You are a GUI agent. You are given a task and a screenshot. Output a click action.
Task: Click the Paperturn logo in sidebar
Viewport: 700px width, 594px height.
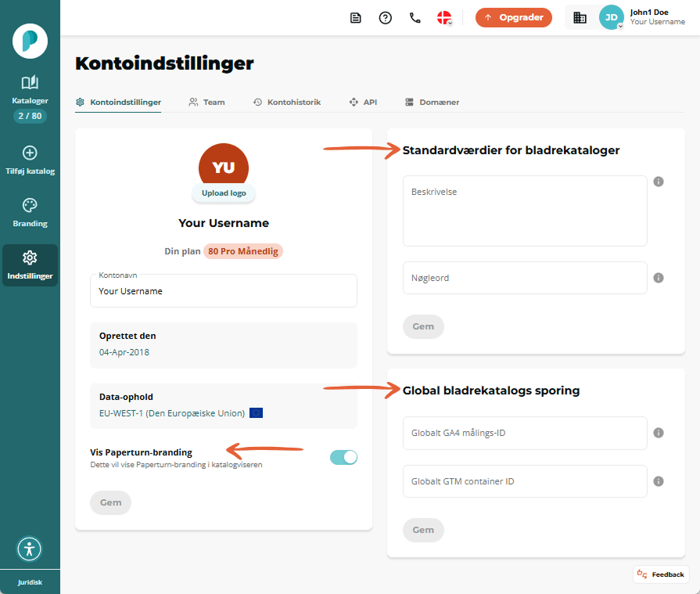pyautogui.click(x=30, y=41)
